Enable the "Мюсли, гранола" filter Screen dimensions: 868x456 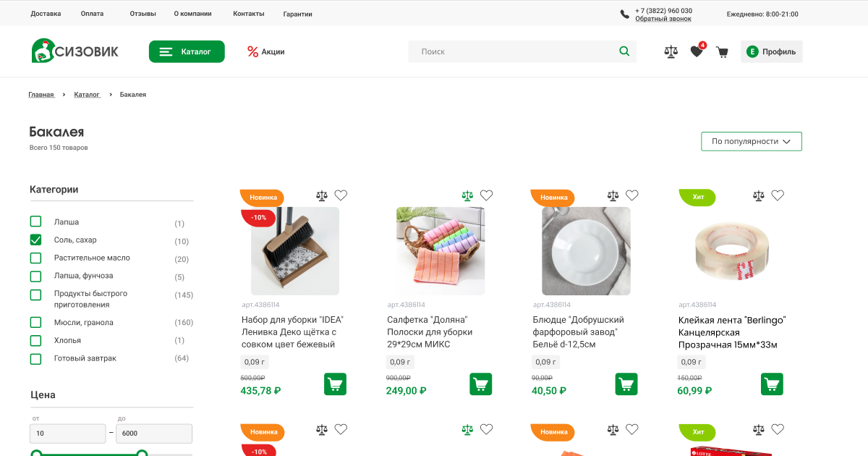click(35, 322)
